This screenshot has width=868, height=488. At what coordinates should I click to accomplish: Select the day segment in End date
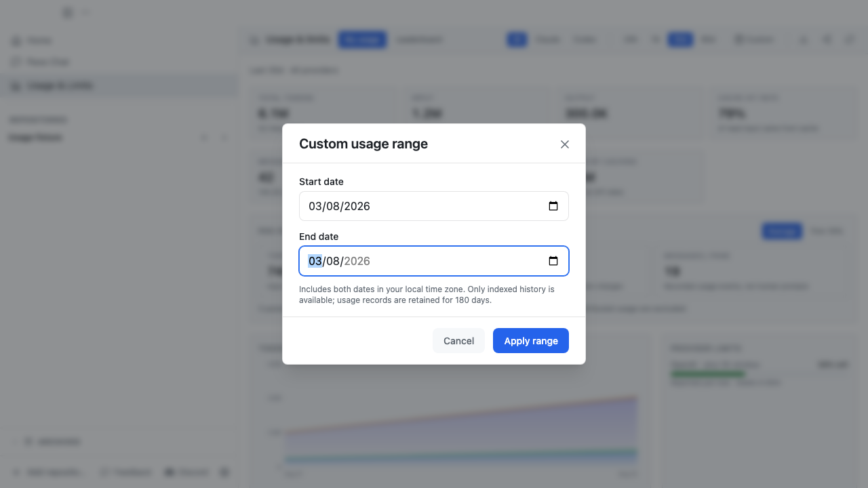333,261
